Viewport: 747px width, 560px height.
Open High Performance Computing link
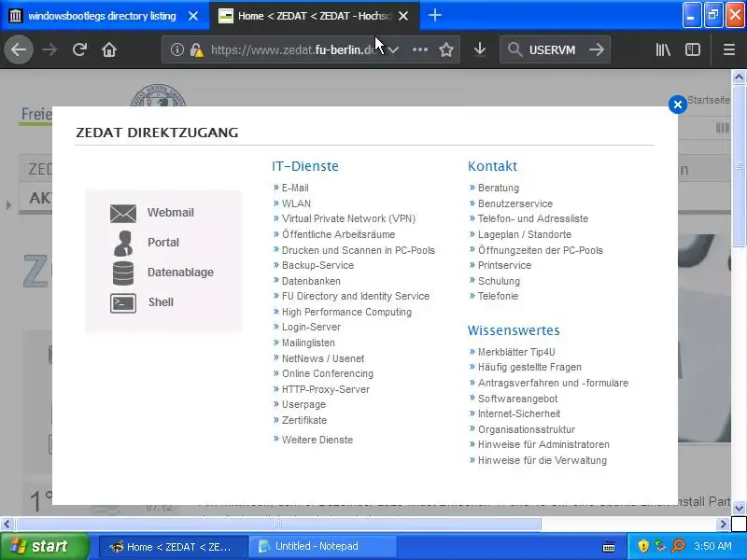pos(346,312)
